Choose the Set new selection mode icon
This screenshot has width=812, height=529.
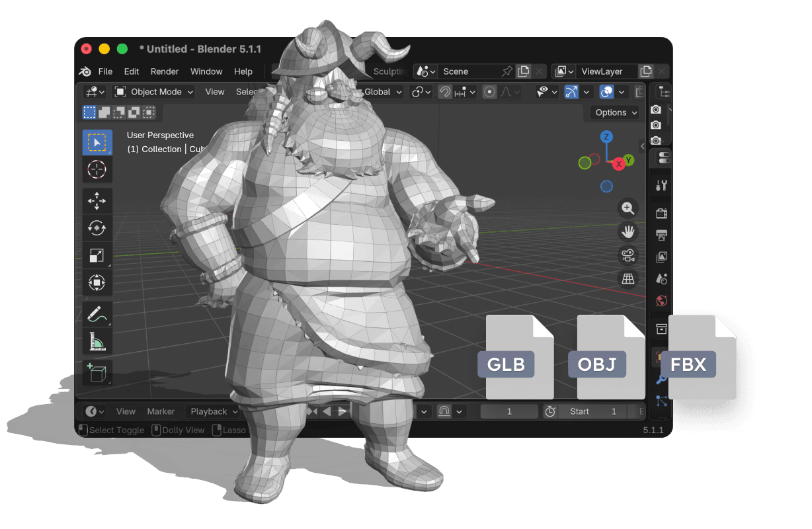tap(89, 112)
